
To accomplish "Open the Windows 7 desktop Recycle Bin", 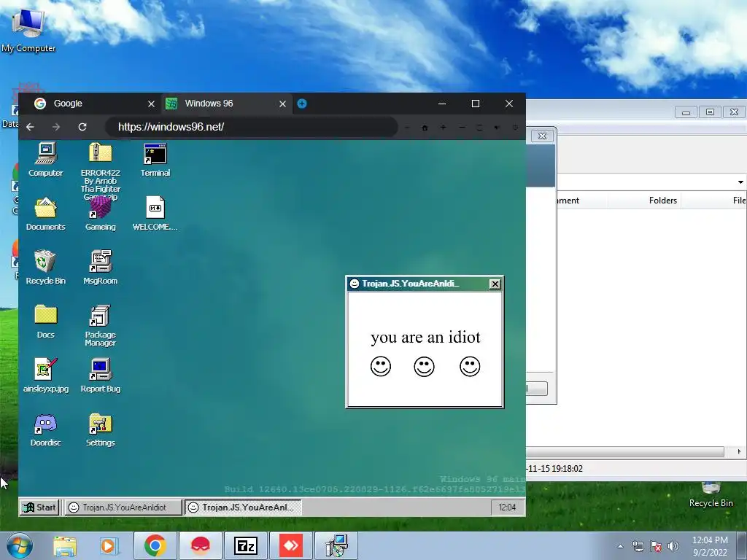I will (x=711, y=495).
